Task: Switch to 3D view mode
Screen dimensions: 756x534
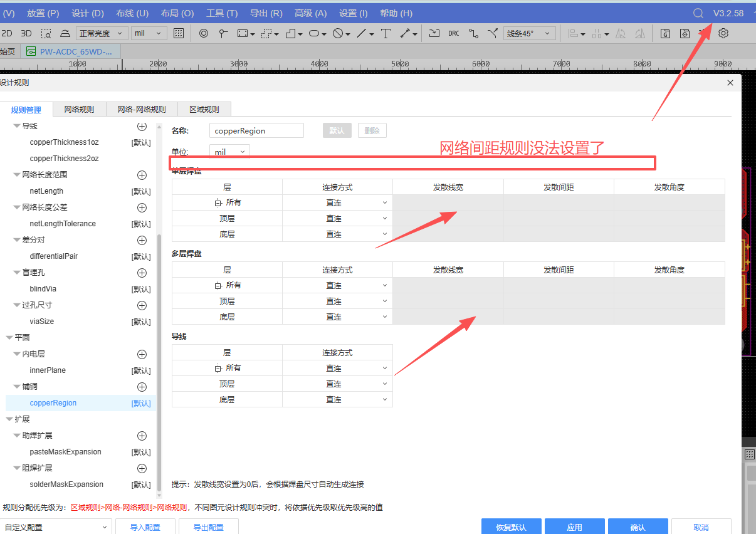Action: [x=26, y=33]
